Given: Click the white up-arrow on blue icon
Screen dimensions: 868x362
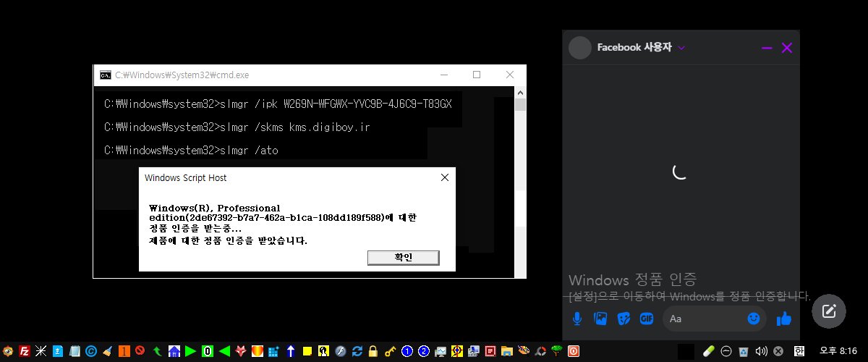Looking at the screenshot, I should (290, 351).
